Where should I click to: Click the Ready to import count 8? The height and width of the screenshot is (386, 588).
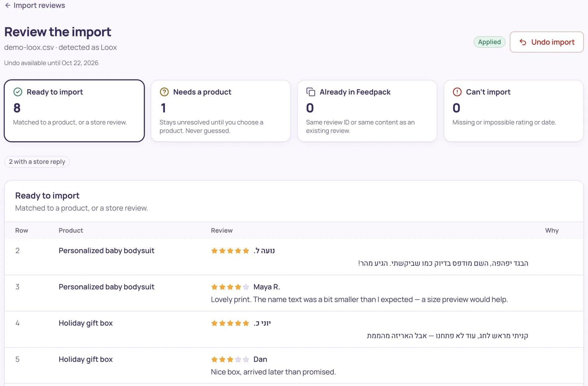[x=17, y=108]
